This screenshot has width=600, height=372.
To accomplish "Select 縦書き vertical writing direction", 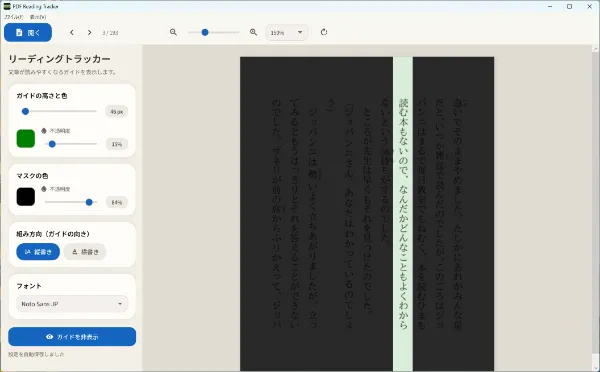I will tap(38, 252).
